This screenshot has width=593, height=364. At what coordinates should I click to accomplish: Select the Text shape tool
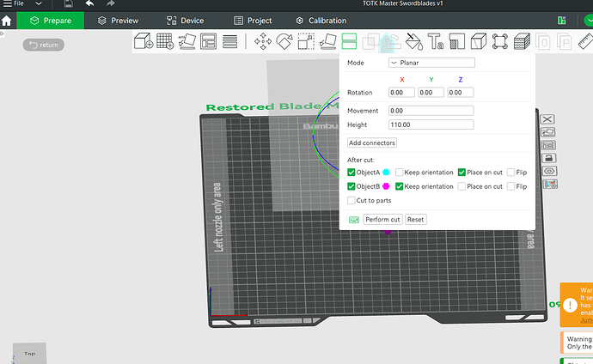(x=435, y=41)
